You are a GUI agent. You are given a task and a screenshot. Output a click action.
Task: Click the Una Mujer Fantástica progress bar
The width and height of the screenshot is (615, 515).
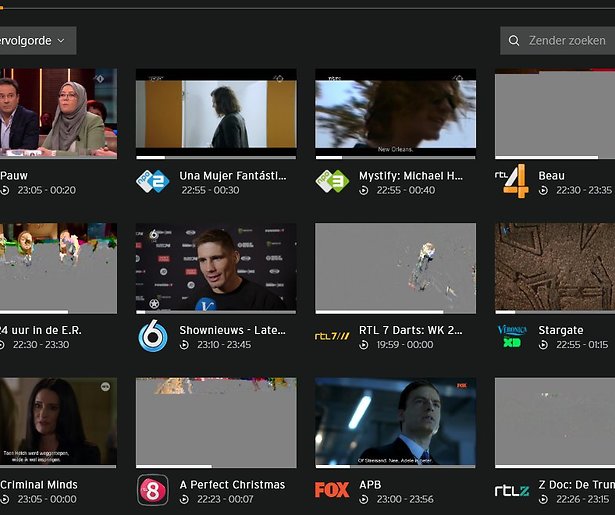pos(216,158)
